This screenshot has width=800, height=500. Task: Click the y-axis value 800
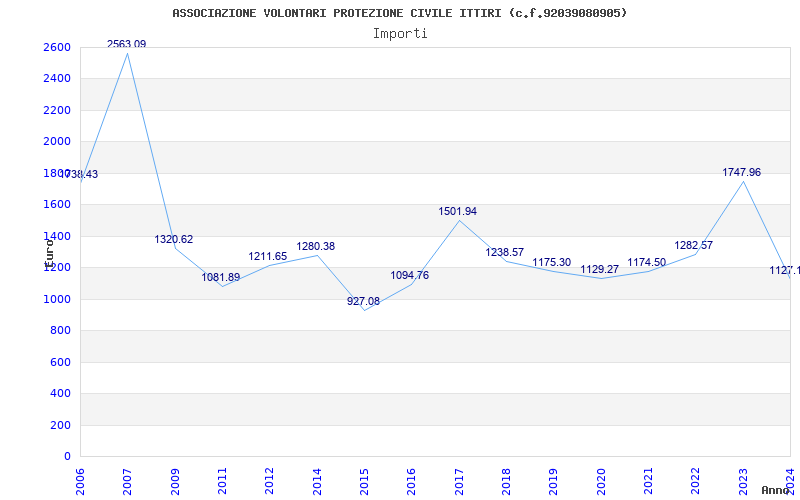pyautogui.click(x=60, y=331)
